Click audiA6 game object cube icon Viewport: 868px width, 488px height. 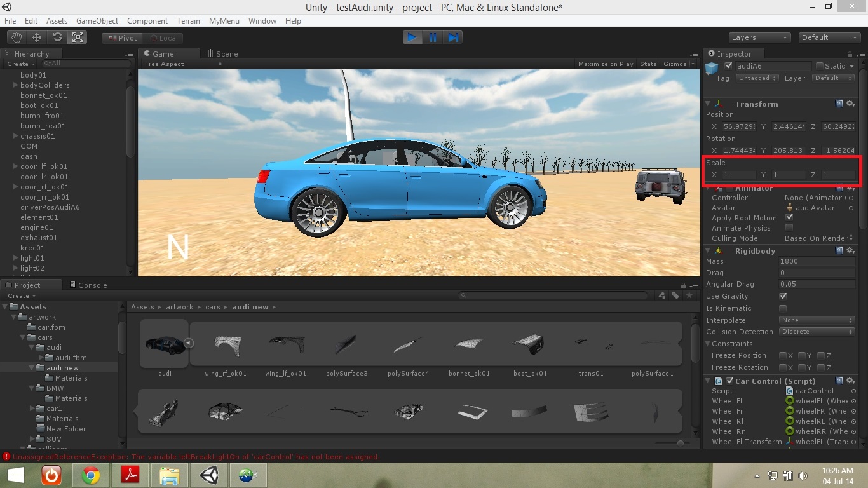point(712,67)
